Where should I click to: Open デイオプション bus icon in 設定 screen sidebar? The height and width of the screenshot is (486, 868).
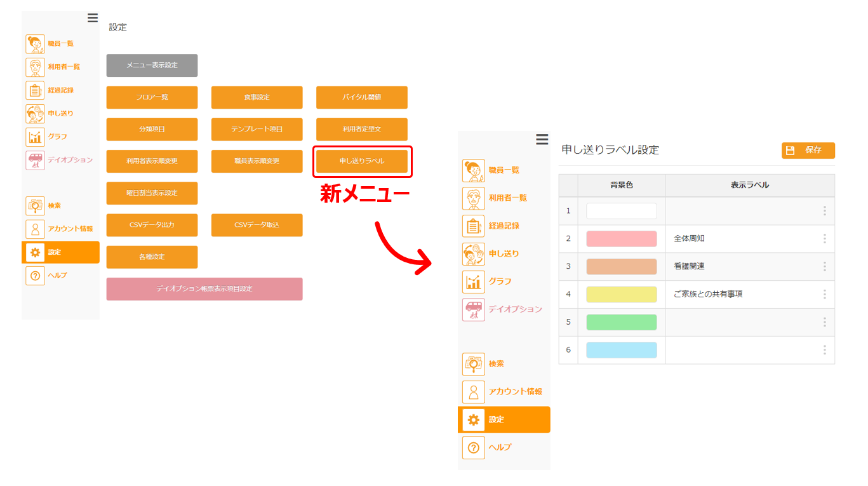[36, 160]
